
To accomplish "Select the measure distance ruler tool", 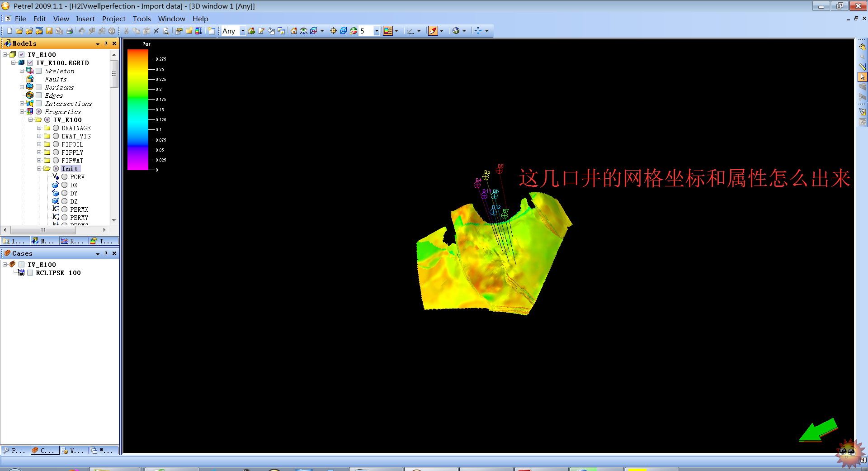I will [x=862, y=67].
